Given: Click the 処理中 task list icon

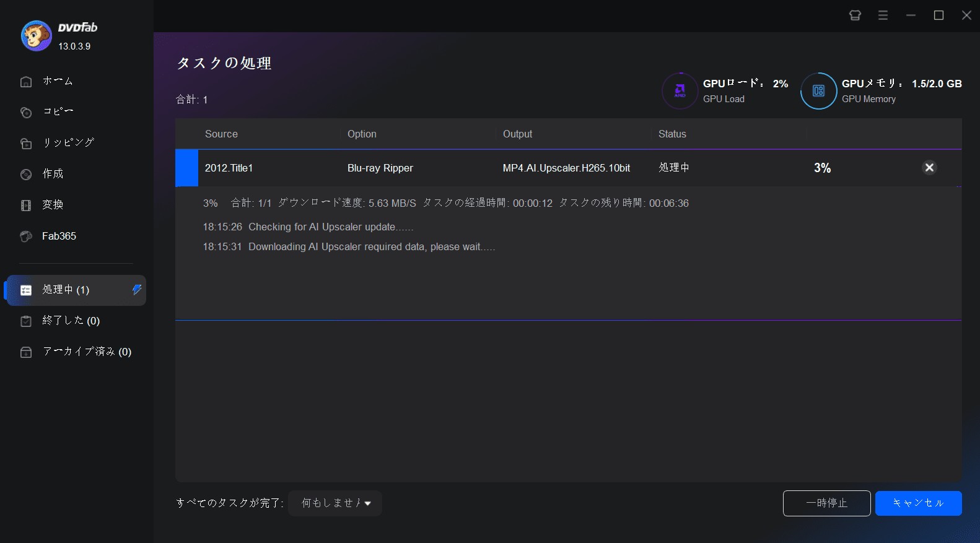Looking at the screenshot, I should (x=26, y=290).
